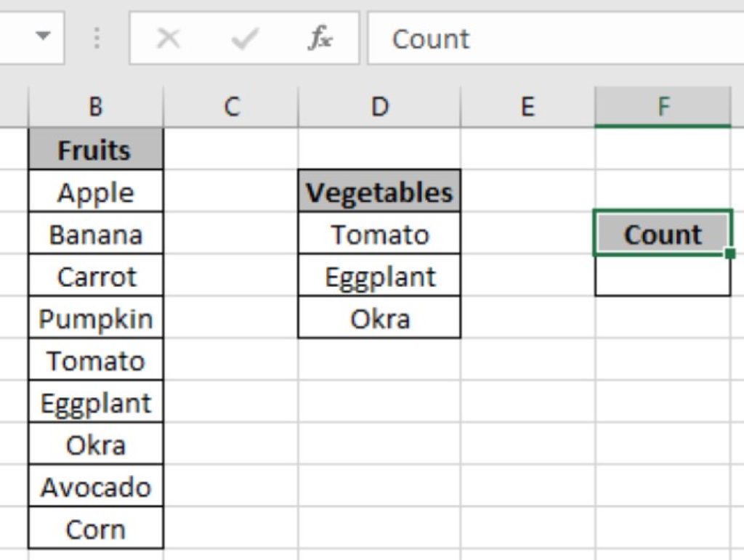Select column D header
This screenshot has width=744, height=560.
pos(379,107)
